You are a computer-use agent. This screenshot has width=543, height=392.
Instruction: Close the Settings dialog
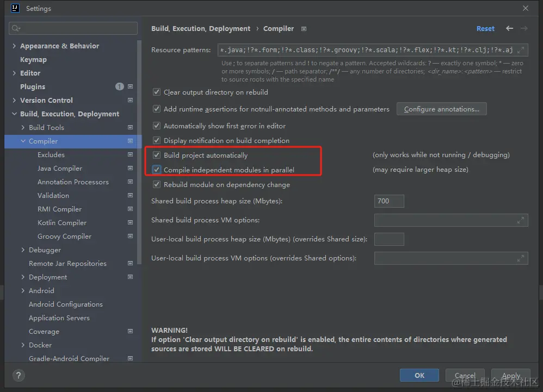526,8
